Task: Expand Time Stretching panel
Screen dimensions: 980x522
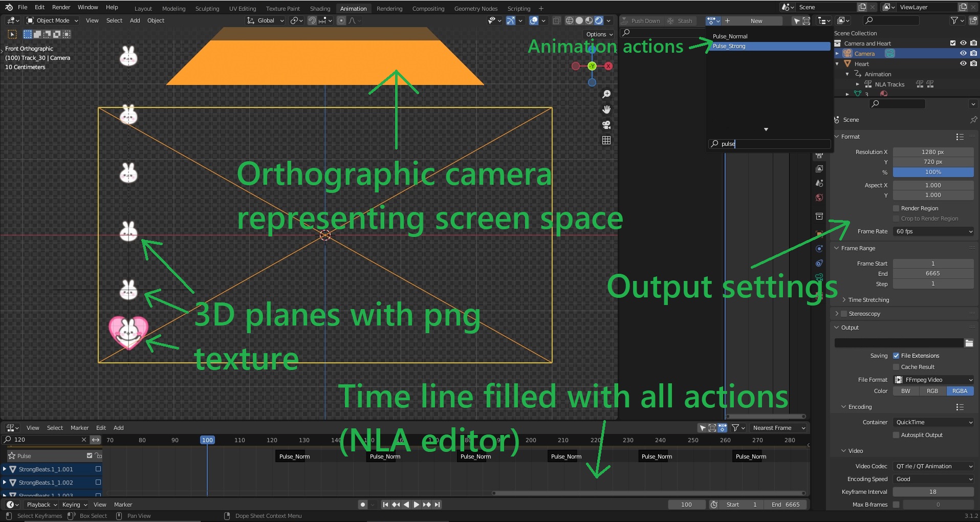Action: 844,300
